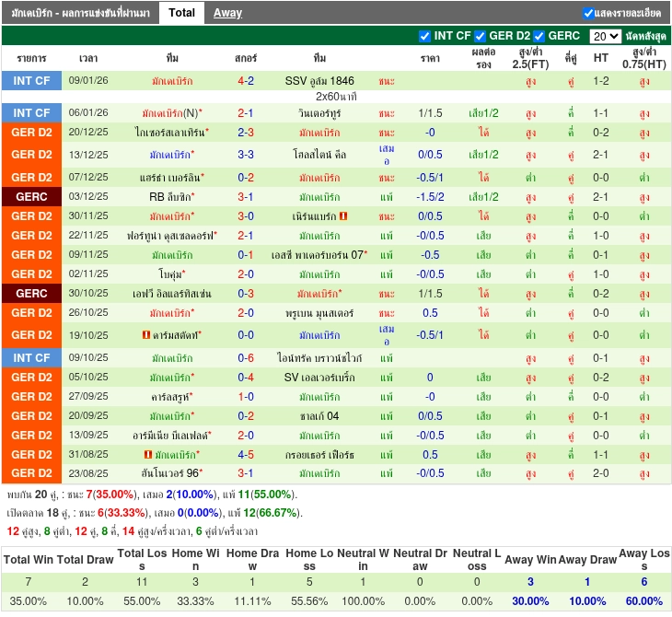Click the 2x60นาที note
Image resolution: width=672 pixels, height=617 pixels.
coord(336,97)
